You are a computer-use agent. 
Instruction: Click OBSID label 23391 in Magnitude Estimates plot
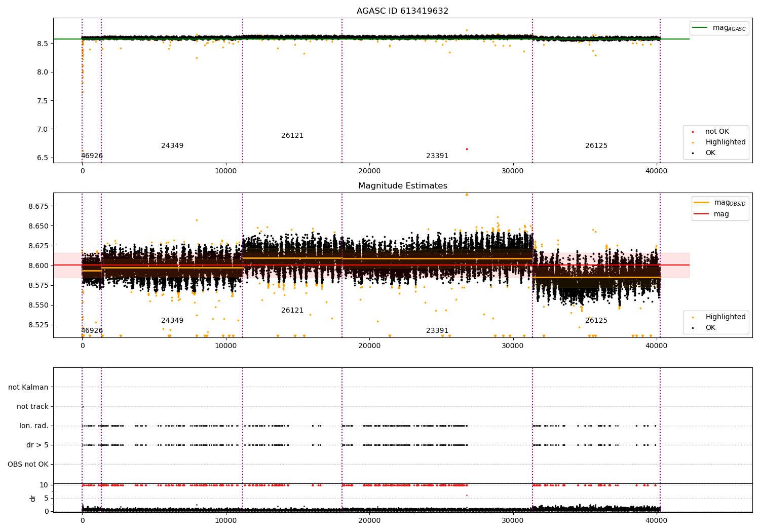437,331
